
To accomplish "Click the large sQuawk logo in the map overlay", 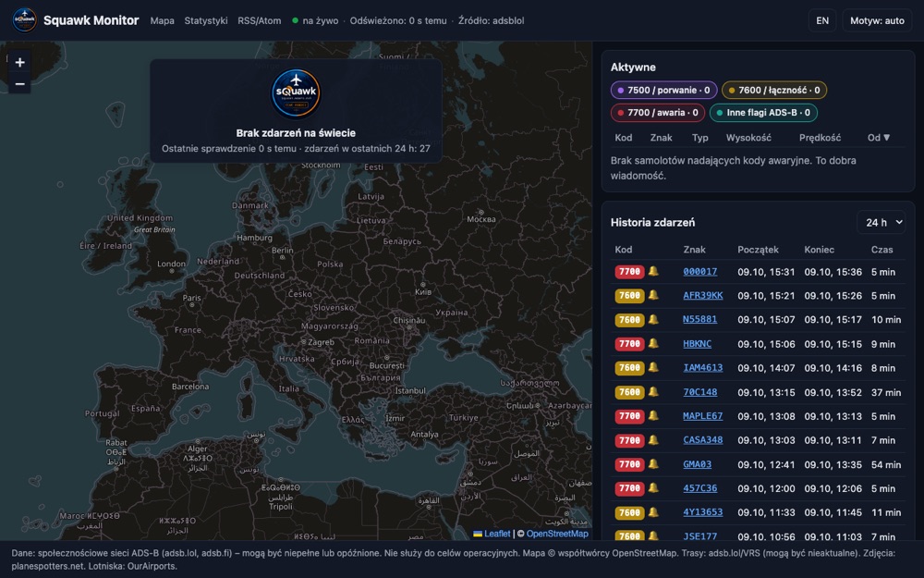I will click(296, 93).
